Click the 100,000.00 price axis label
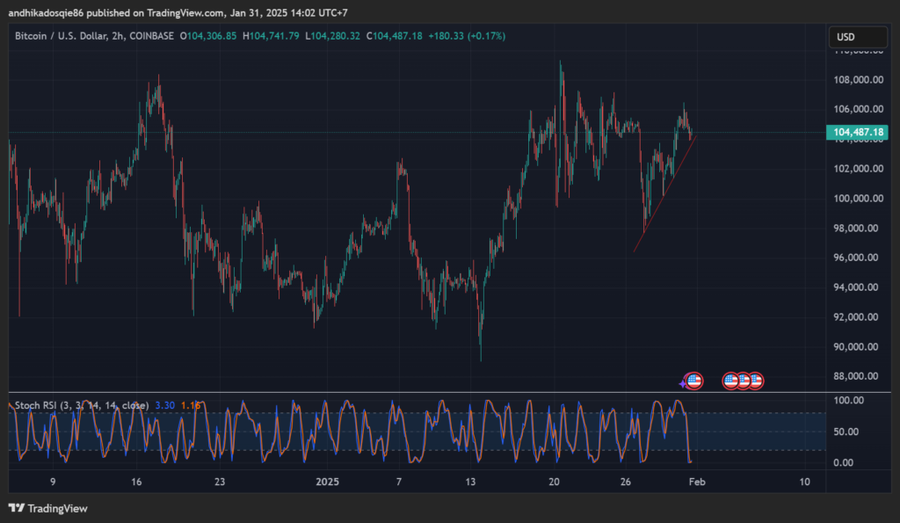 (x=858, y=199)
